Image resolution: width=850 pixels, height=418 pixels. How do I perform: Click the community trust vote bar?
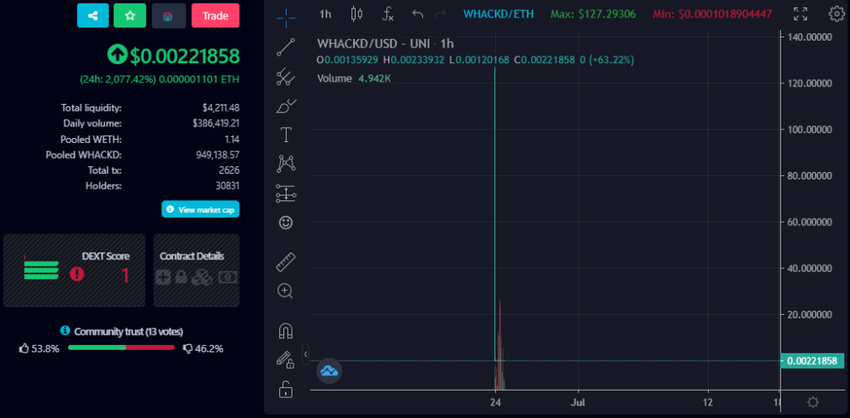pos(121,348)
